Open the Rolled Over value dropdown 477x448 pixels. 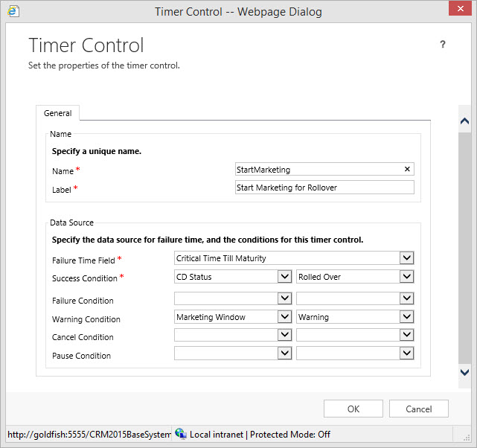(x=406, y=277)
